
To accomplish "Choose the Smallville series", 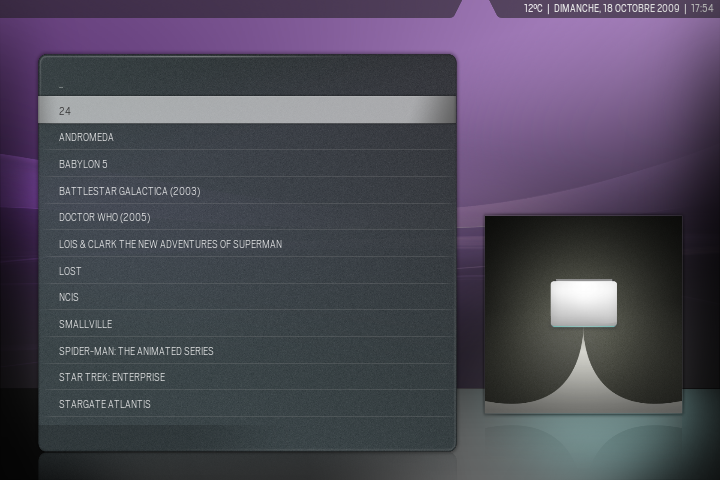I will click(247, 324).
